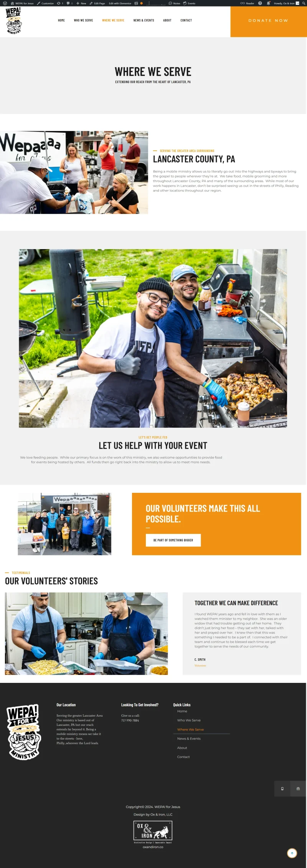Open the + New dropdown in admin bar
The image size is (307, 868).
click(81, 3)
